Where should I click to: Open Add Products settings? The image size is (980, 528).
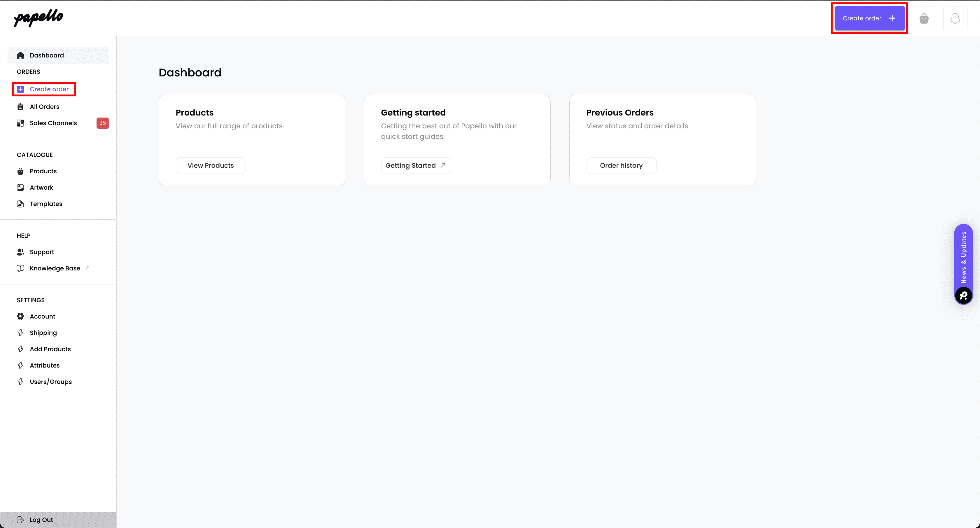[x=50, y=349]
